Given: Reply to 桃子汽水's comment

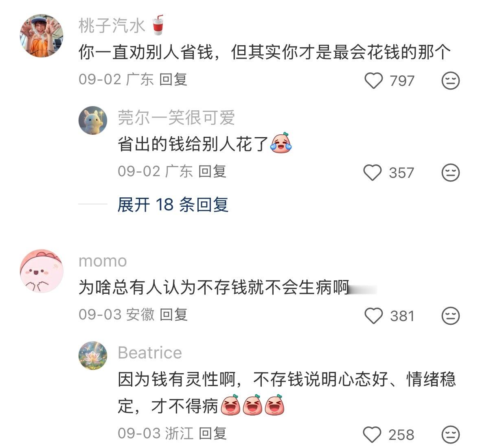Looking at the screenshot, I should (173, 80).
